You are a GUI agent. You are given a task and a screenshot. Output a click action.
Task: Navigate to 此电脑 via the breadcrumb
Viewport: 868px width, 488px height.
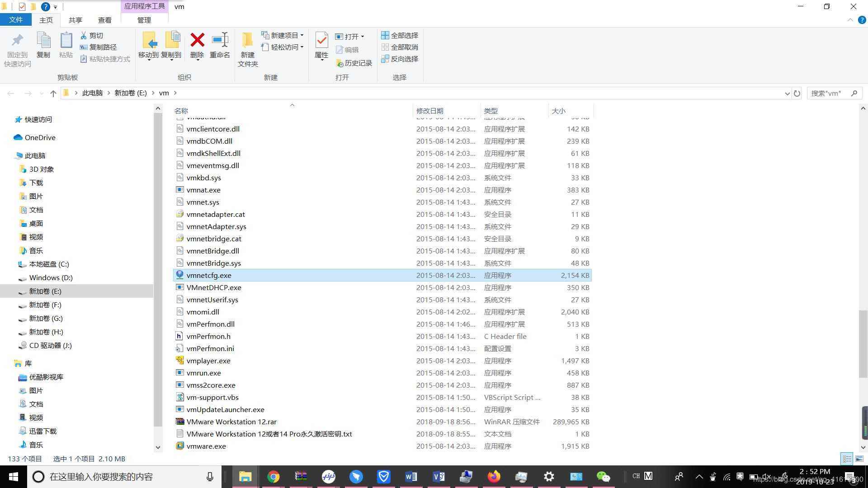[x=92, y=93]
